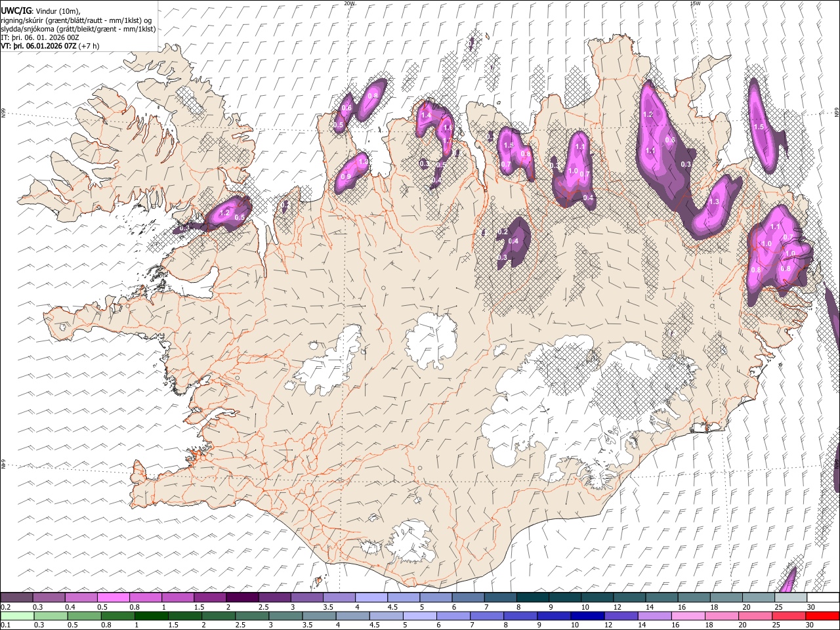Pick upper legend swatch for 20–25
This screenshot has height=630, width=840.
tap(759, 597)
